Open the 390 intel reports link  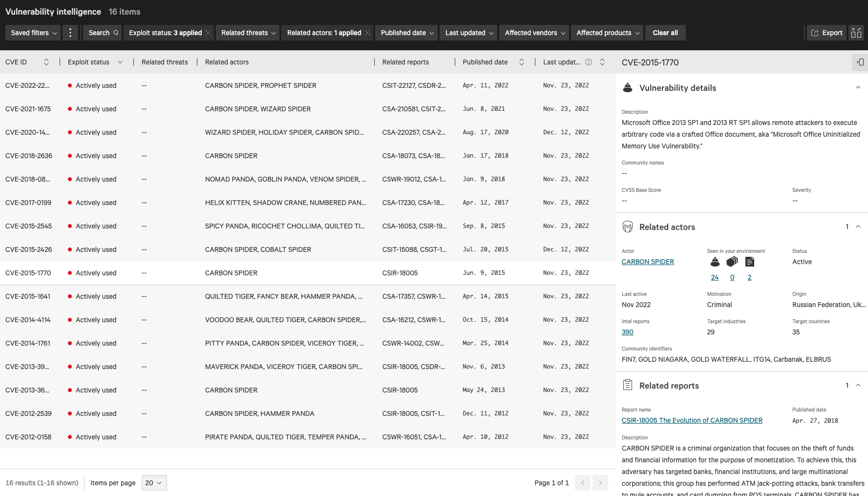point(627,332)
